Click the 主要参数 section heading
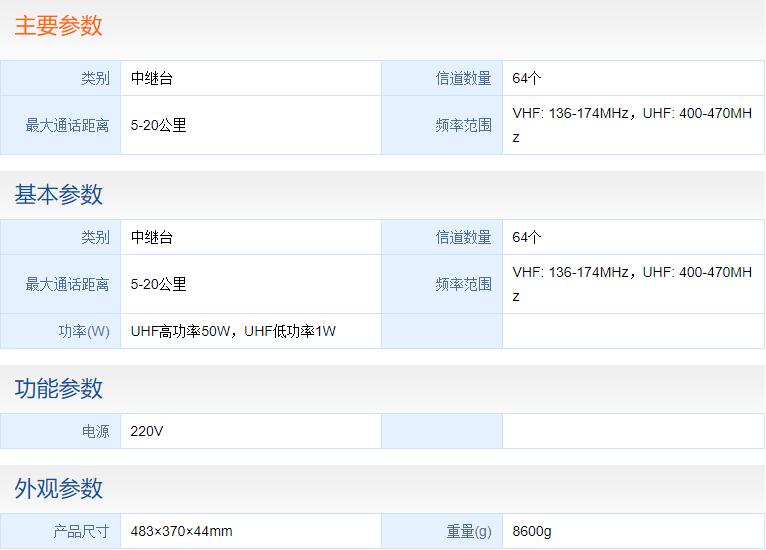766x550 pixels. [x=58, y=26]
